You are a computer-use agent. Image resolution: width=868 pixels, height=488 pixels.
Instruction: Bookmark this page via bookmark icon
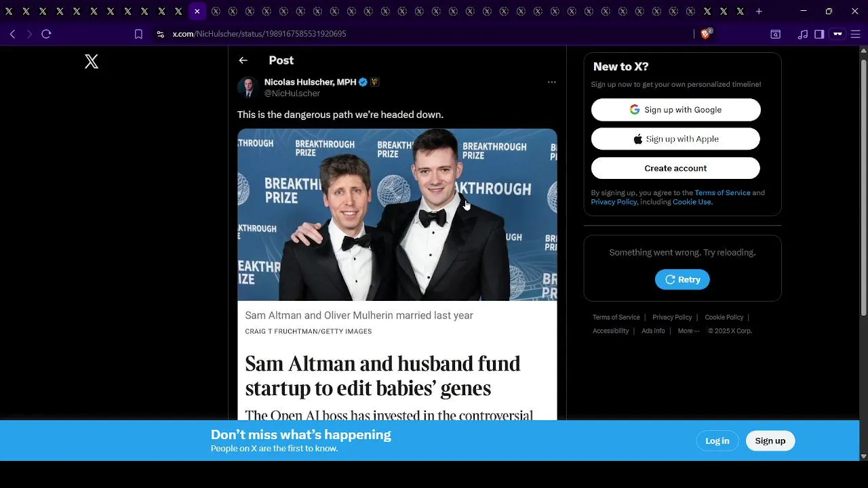tap(138, 34)
